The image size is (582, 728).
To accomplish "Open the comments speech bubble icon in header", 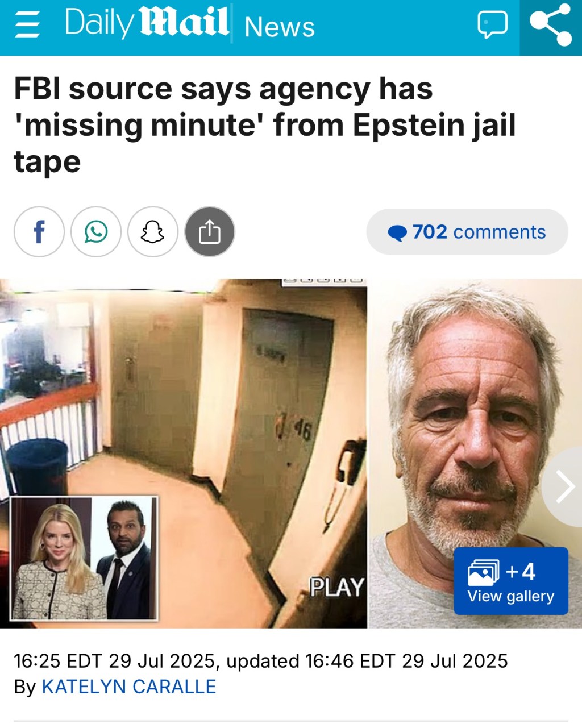I will tap(492, 26).
